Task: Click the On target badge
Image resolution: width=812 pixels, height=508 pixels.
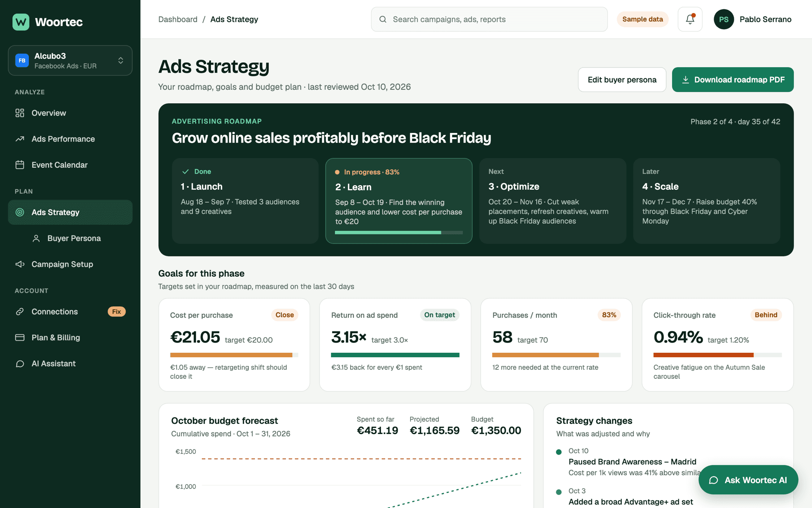Action: pos(440,315)
